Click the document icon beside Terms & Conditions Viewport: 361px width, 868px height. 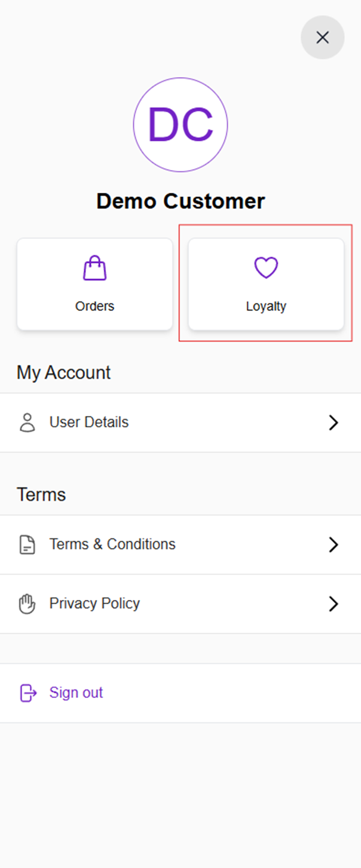point(27,544)
